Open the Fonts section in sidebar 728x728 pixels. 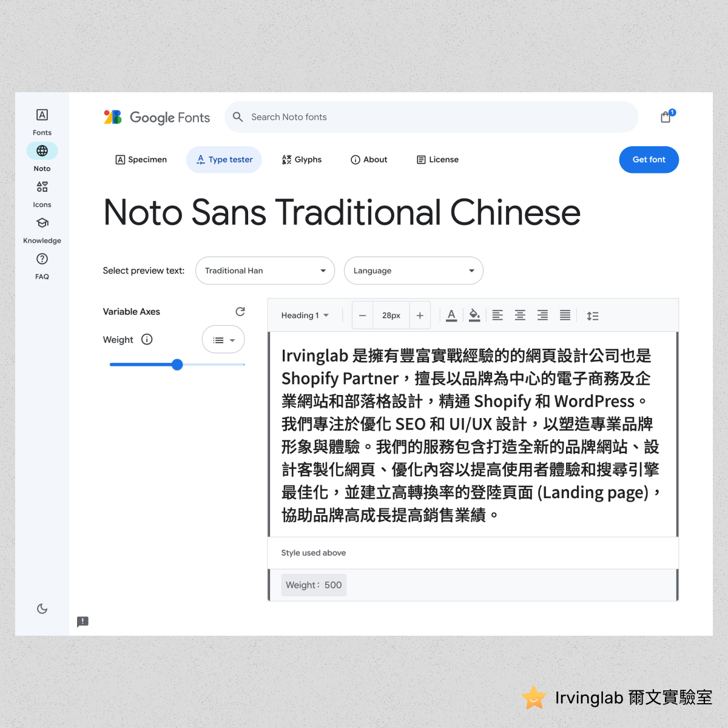(42, 122)
